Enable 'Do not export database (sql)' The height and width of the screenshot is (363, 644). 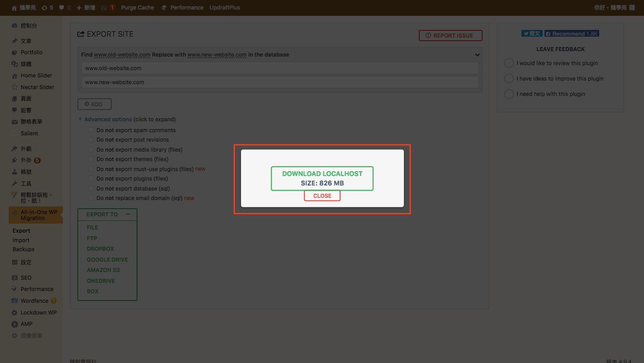coord(91,189)
